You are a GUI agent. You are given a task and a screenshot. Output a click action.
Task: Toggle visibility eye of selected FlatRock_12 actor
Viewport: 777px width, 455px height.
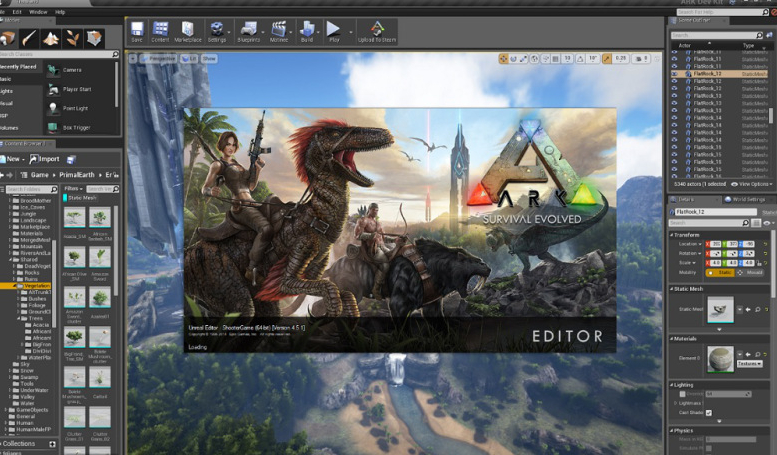pos(674,73)
